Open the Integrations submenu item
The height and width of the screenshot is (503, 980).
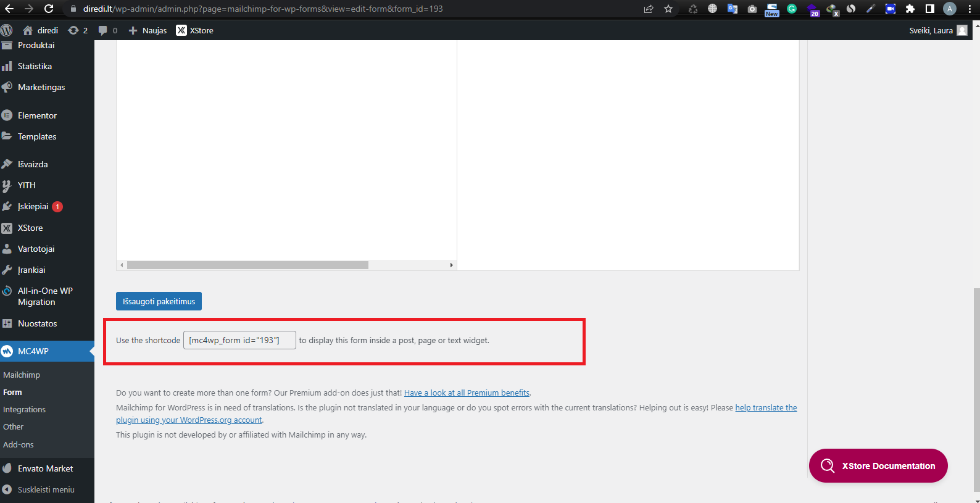[x=24, y=409]
